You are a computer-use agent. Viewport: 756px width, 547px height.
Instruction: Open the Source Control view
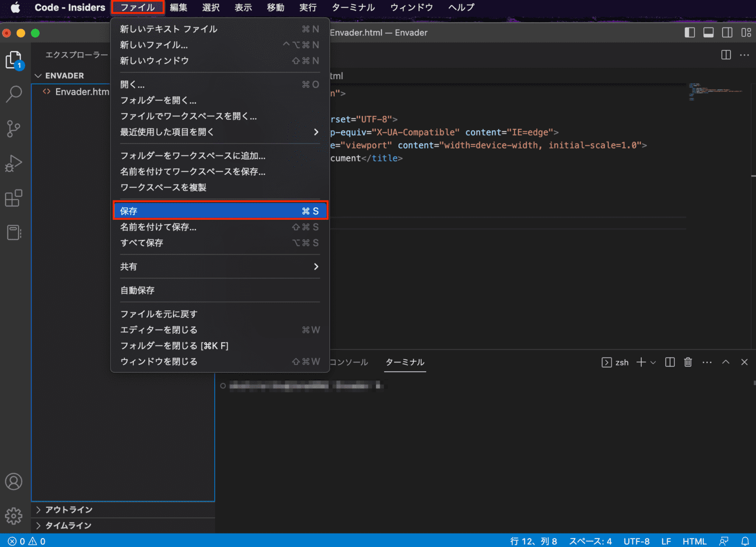click(13, 129)
